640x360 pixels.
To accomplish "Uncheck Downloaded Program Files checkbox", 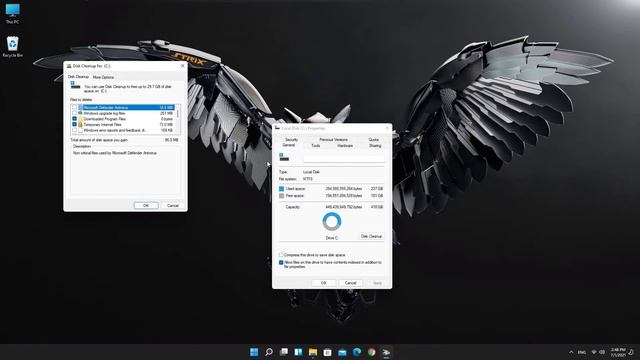I will tap(74, 119).
